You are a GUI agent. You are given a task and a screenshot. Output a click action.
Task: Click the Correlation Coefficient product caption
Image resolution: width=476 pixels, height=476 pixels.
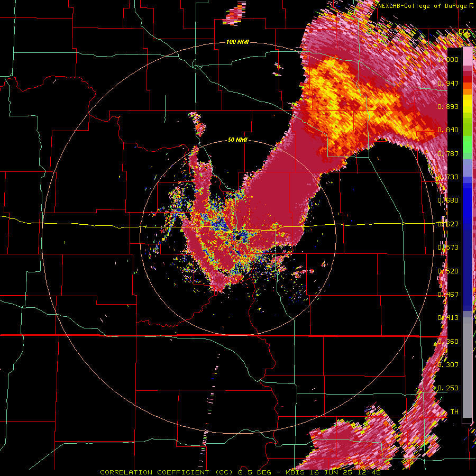(240, 472)
